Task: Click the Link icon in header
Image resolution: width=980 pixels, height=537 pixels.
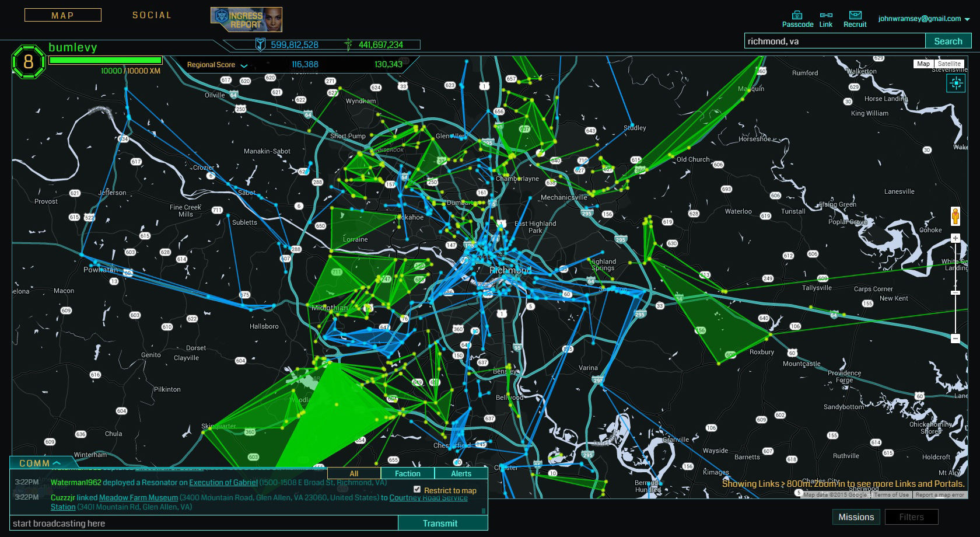Action: pyautogui.click(x=826, y=15)
